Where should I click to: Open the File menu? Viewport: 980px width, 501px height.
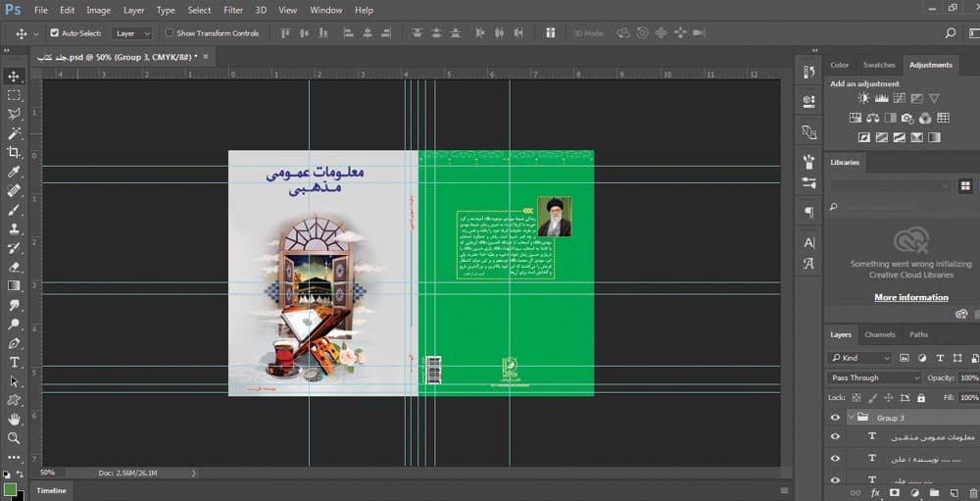(40, 10)
